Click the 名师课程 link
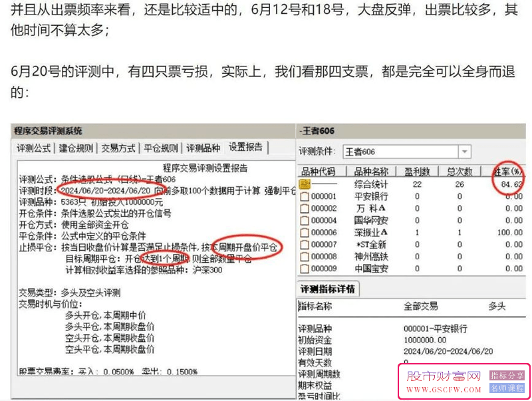 tap(507, 388)
